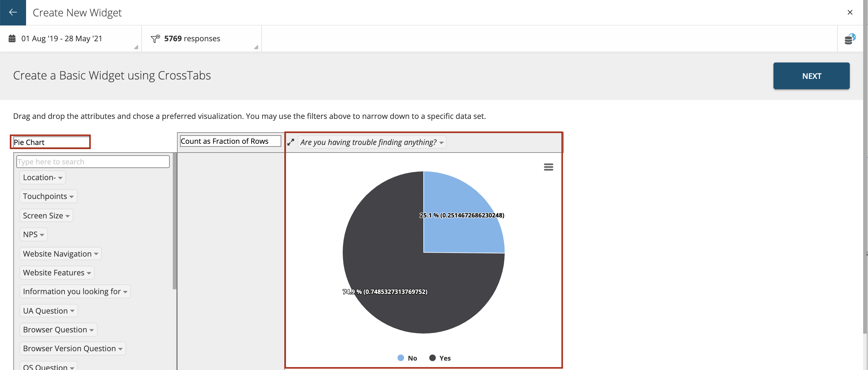Toggle the Yes legend item
868x370 pixels.
440,358
